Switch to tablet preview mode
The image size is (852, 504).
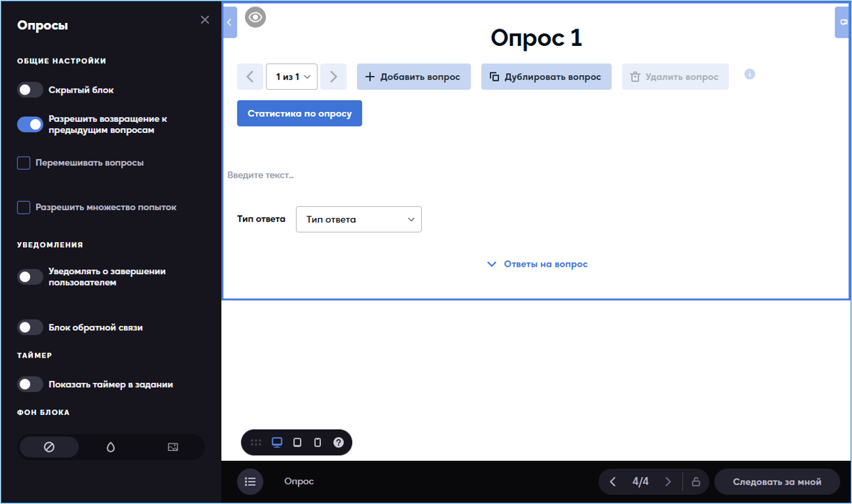coord(297,443)
